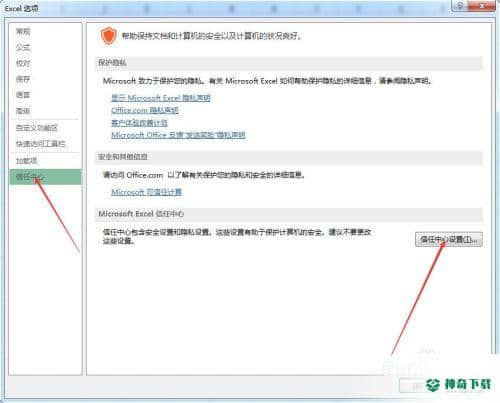Follow the Microsoft 可信任计算 link
Screen dimensions: 500x403
click(146, 192)
